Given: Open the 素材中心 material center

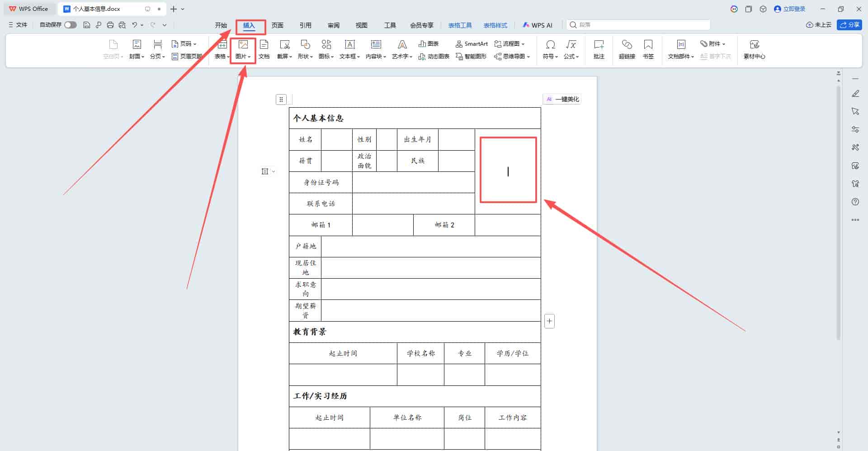Looking at the screenshot, I should (x=754, y=49).
